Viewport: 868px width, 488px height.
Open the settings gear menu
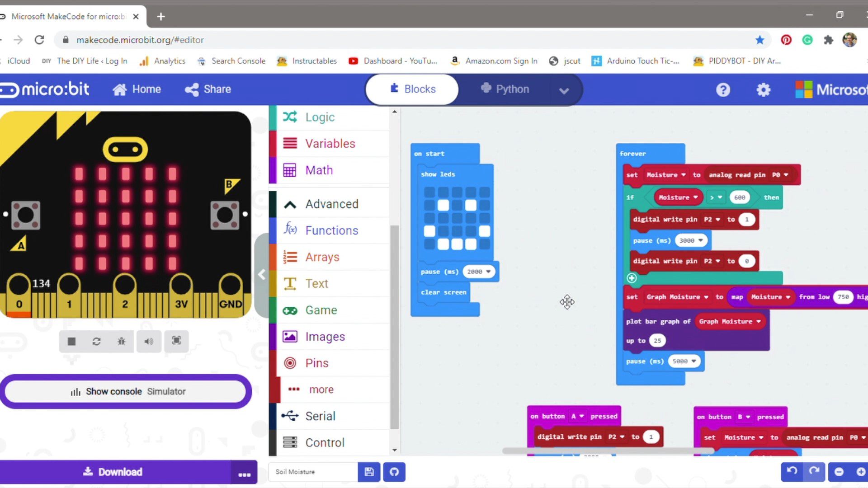[x=763, y=90]
